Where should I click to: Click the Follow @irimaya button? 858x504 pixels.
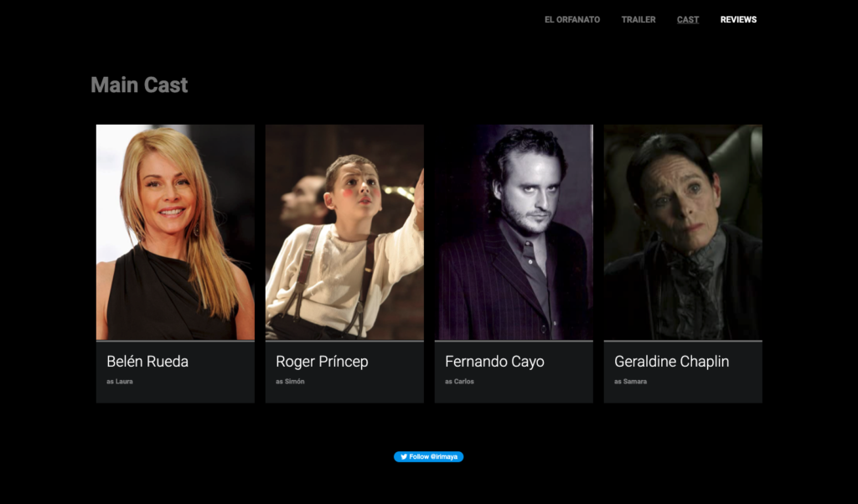coord(428,457)
